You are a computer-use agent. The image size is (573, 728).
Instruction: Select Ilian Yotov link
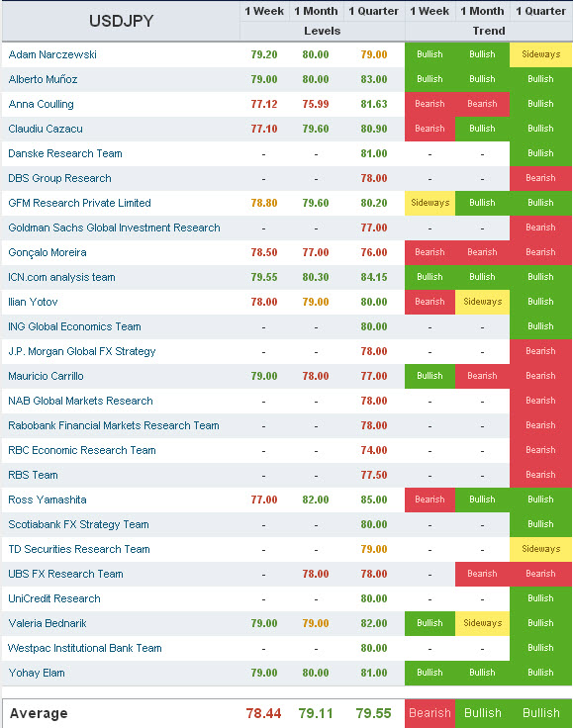(33, 302)
